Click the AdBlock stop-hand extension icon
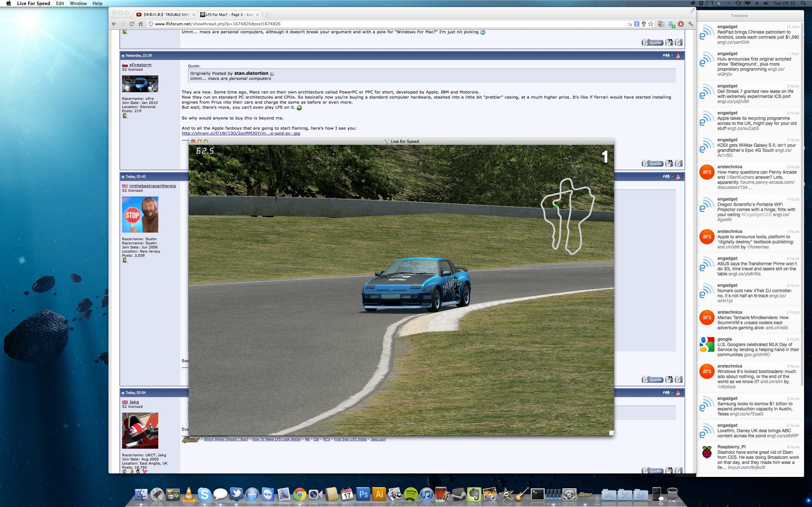The width and height of the screenshot is (812, 507). tap(680, 24)
